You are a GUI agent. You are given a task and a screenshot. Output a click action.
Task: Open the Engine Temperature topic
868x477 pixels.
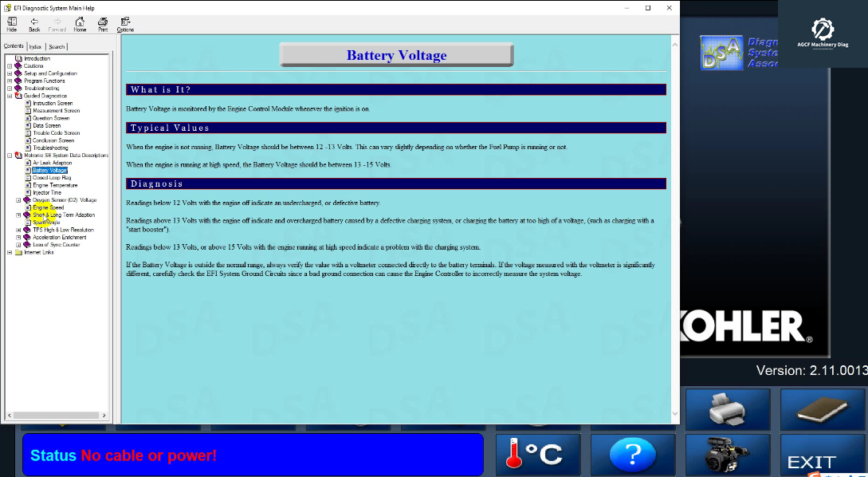point(54,185)
